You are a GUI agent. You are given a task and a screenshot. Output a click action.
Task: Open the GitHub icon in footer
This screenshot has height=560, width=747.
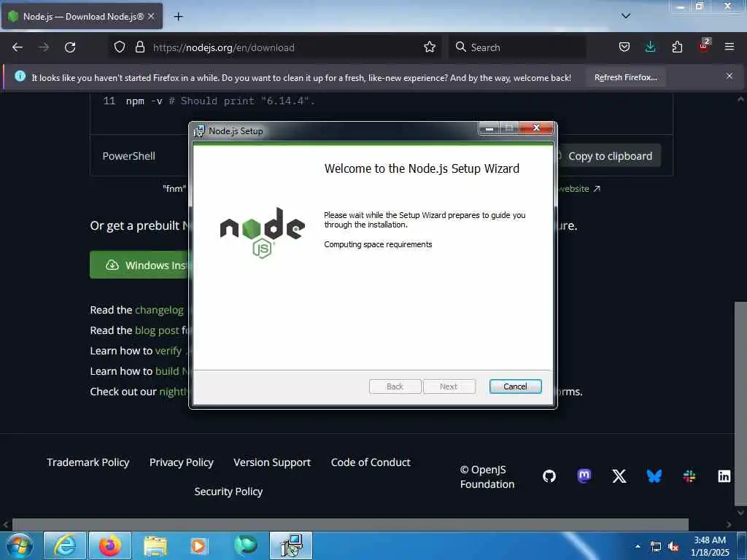pos(549,476)
